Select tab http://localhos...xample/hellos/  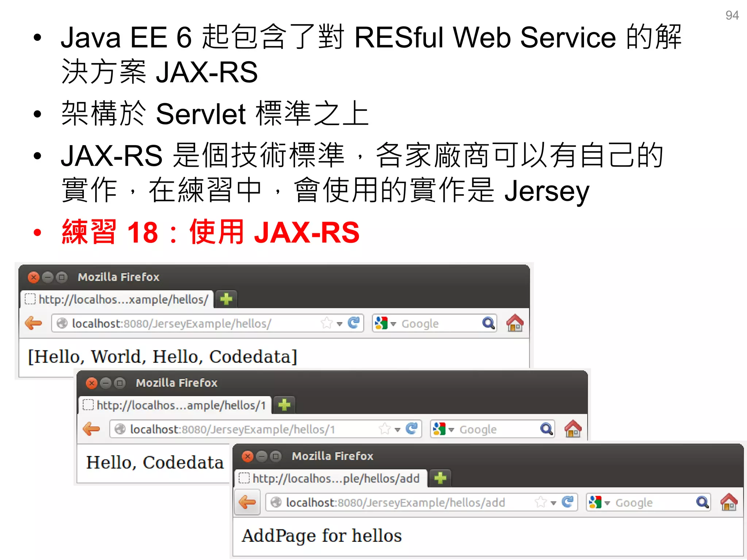tap(117, 299)
